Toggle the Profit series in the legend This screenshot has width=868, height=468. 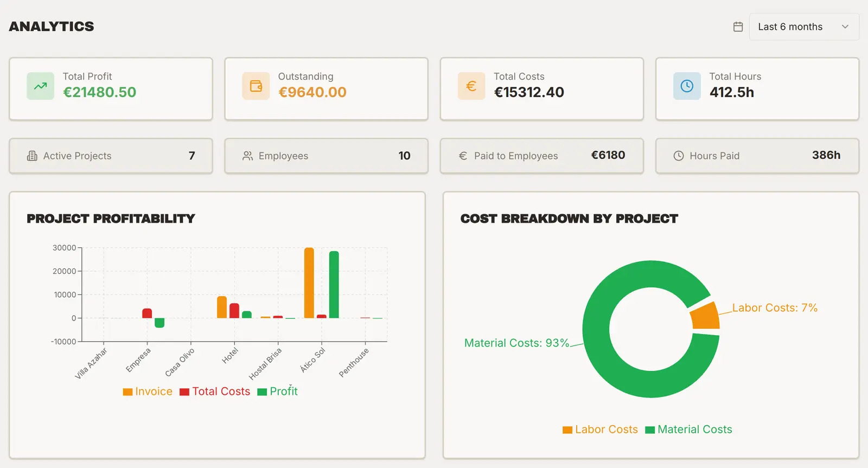(x=278, y=392)
